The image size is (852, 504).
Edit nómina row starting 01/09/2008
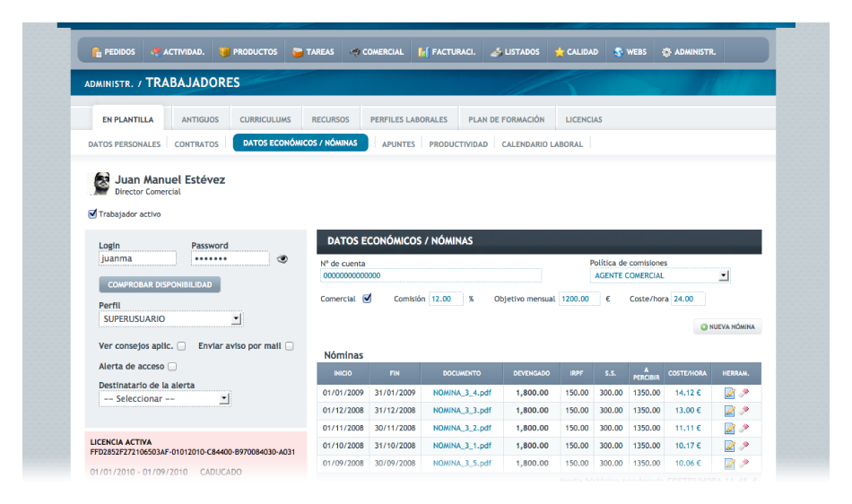pyautogui.click(x=729, y=464)
